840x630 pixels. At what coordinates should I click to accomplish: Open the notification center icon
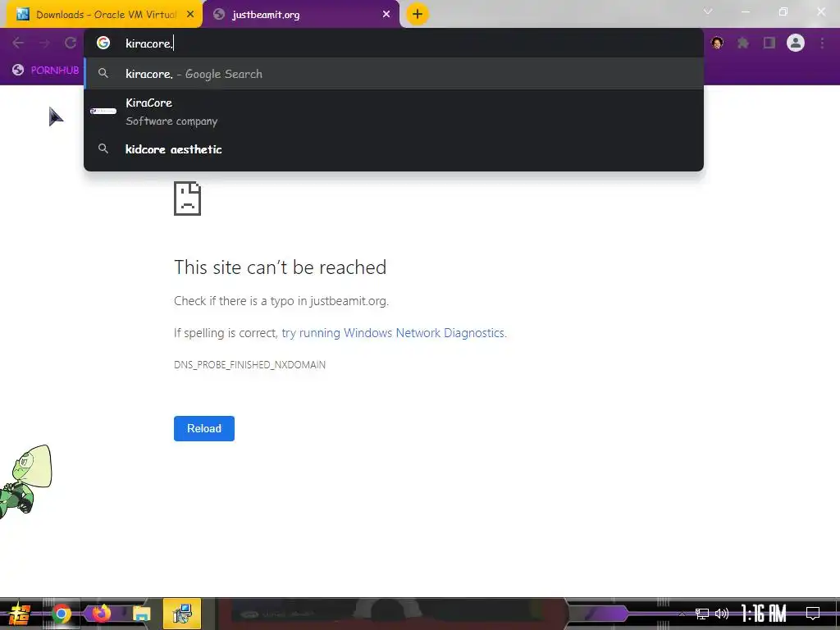(x=813, y=614)
